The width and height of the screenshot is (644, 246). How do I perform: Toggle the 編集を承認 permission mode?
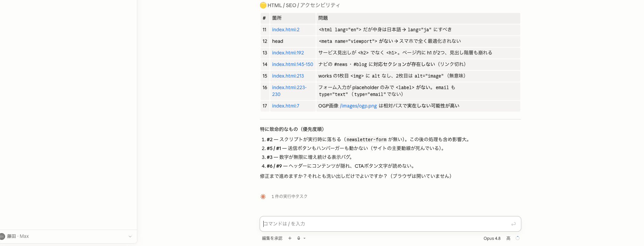click(x=272, y=238)
